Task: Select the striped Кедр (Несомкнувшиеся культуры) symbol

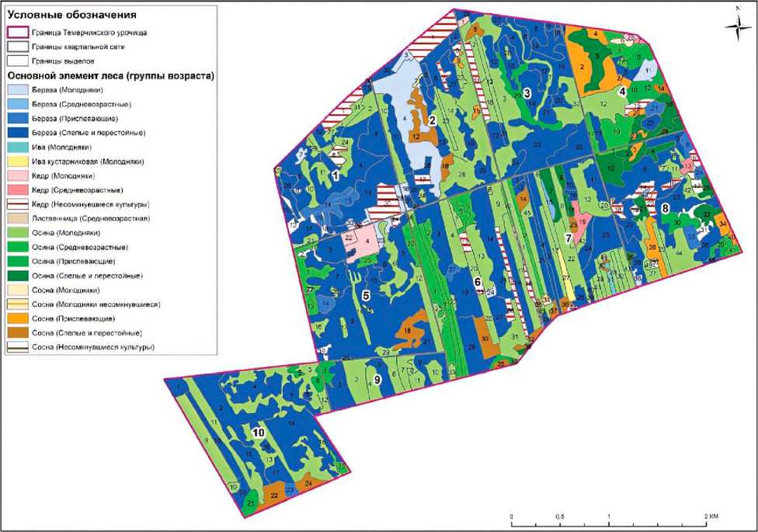Action: (17, 204)
